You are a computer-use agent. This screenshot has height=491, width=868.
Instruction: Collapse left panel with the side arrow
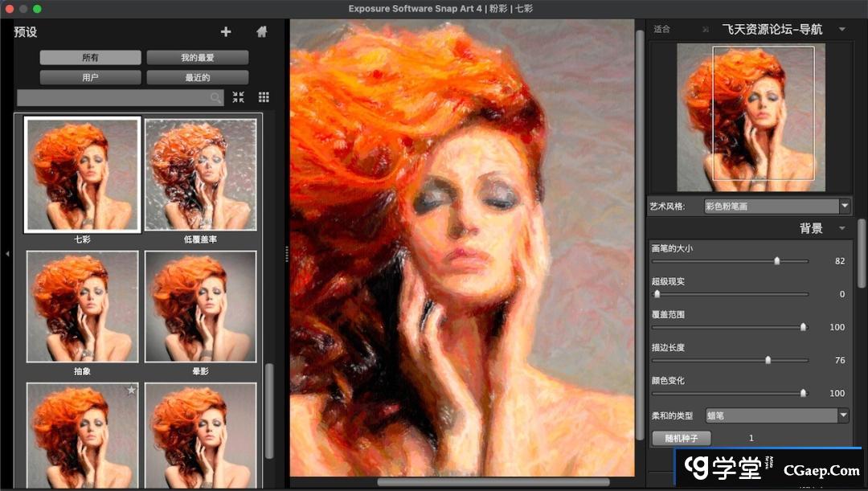(7, 254)
